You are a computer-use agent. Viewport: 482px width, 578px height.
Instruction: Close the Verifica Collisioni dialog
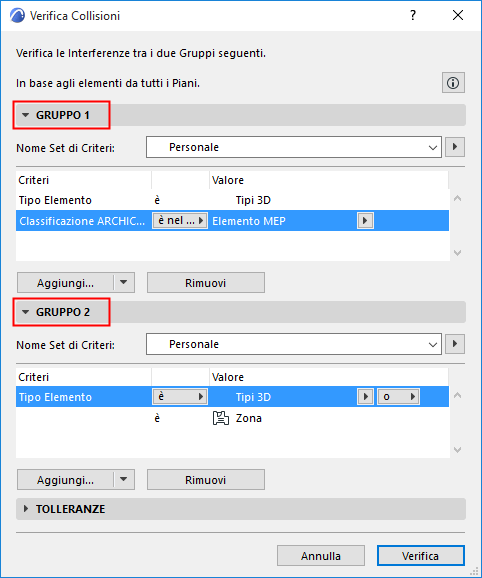pyautogui.click(x=458, y=15)
